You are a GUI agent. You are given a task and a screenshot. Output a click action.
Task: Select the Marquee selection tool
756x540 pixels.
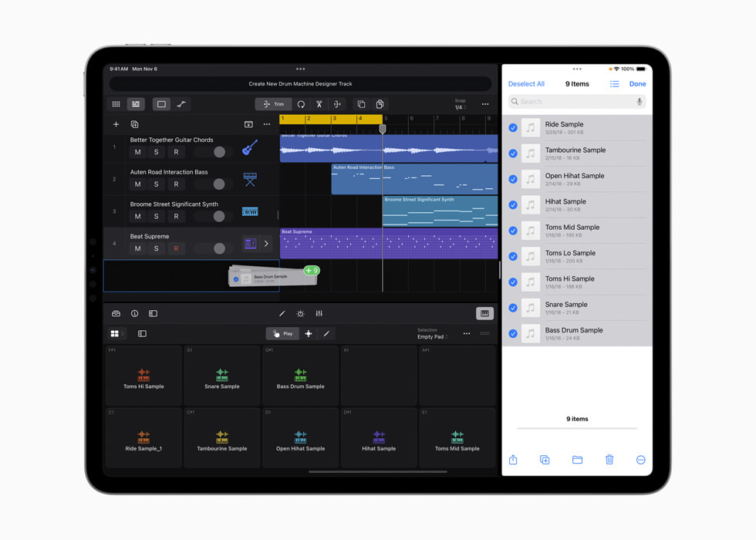(x=160, y=104)
